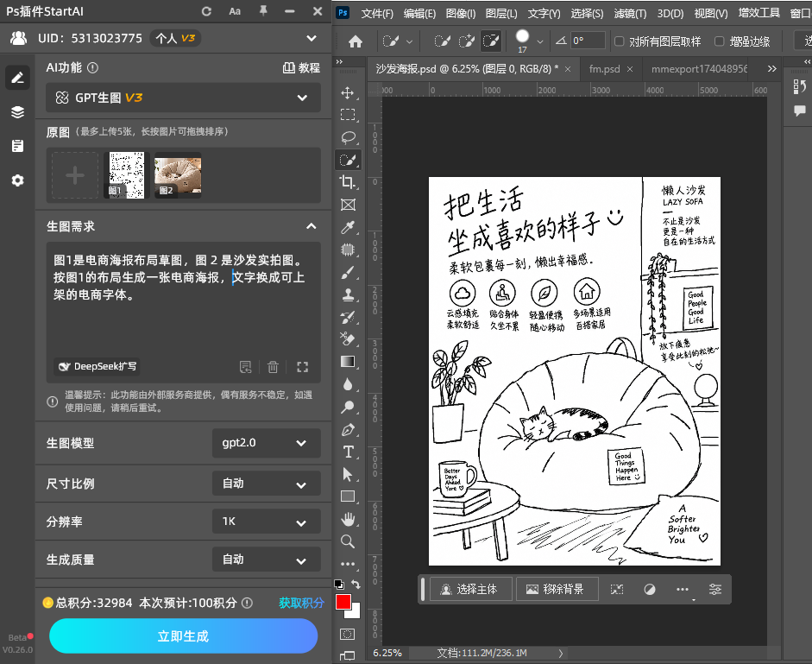Select the Rectangle shape tool
The height and width of the screenshot is (664, 812).
[348, 496]
